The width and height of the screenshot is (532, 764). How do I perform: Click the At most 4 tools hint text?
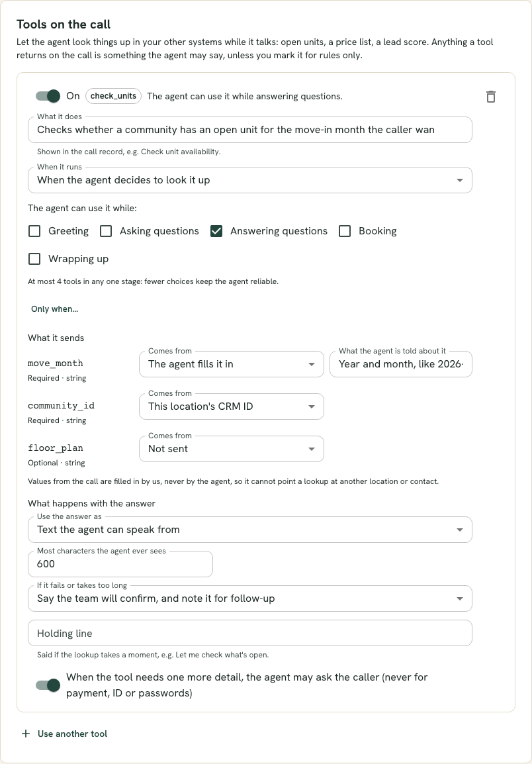click(153, 281)
